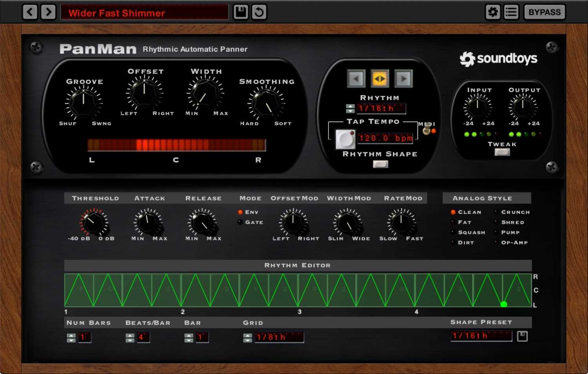Save a Shape Preset with the floppy icon

[523, 336]
